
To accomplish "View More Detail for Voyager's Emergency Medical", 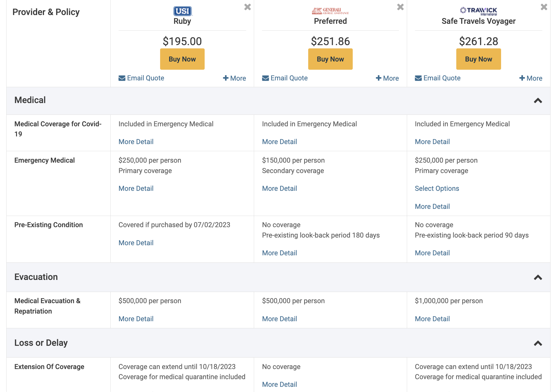I will (432, 206).
